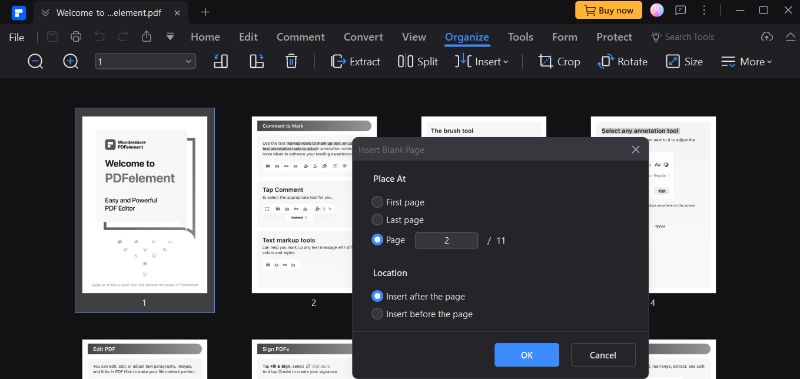Click the Redo arrow icon
Viewport: 800px width, 379px height.
[123, 37]
